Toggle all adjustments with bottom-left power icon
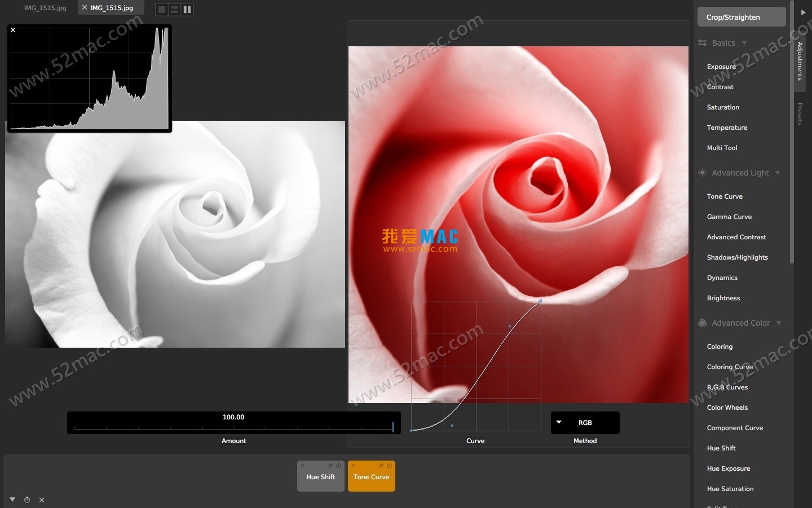812x508 pixels. pos(27,500)
